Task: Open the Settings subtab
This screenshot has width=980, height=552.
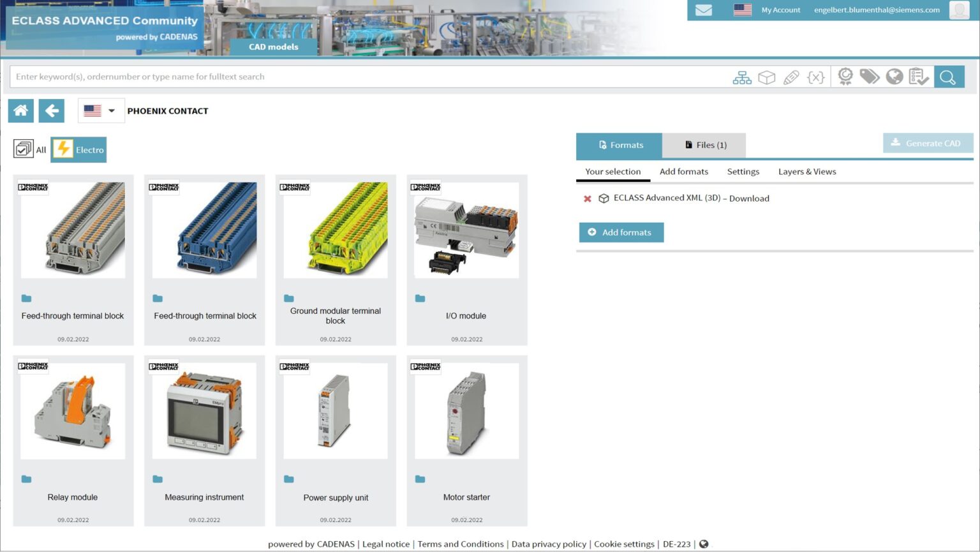Action: tap(743, 172)
